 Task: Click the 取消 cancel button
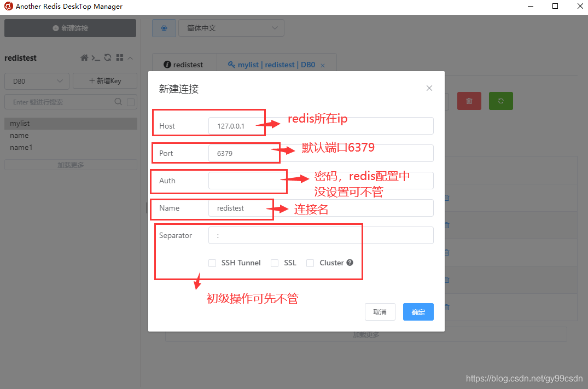(380, 312)
